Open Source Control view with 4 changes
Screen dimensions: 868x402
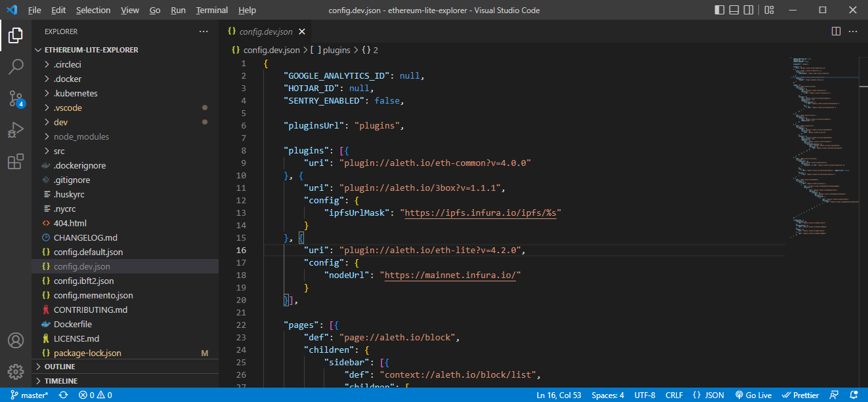(16, 98)
